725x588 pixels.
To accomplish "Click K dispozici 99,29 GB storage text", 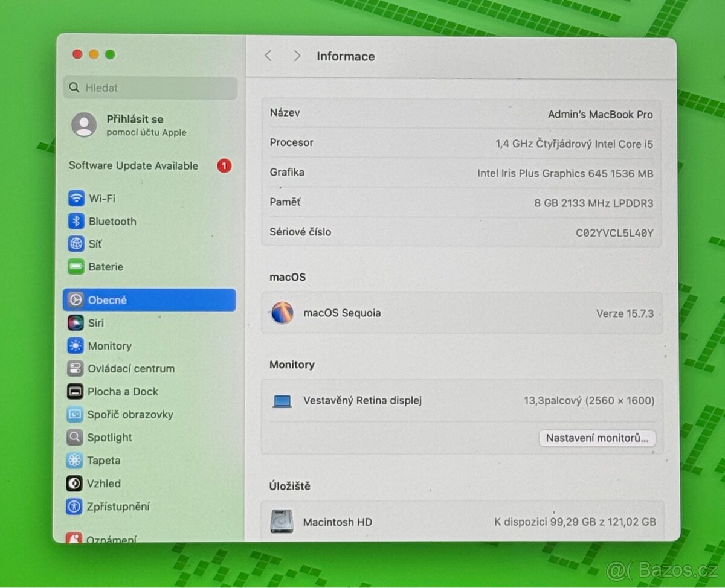I will 575,522.
